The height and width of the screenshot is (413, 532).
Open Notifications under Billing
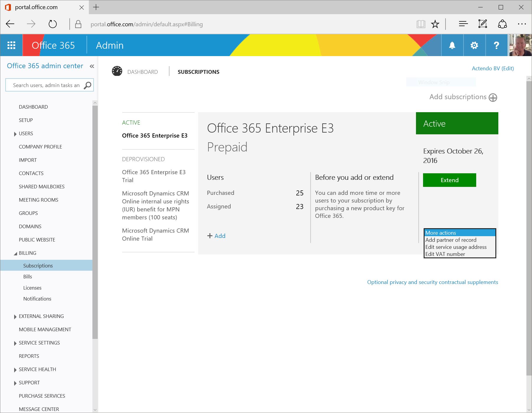pyautogui.click(x=37, y=299)
